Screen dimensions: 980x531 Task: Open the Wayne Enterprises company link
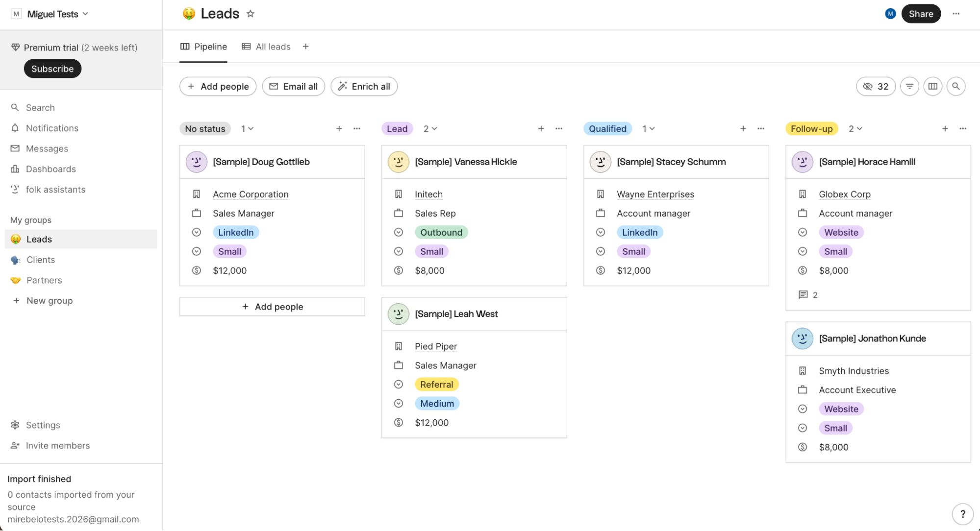[x=655, y=194]
